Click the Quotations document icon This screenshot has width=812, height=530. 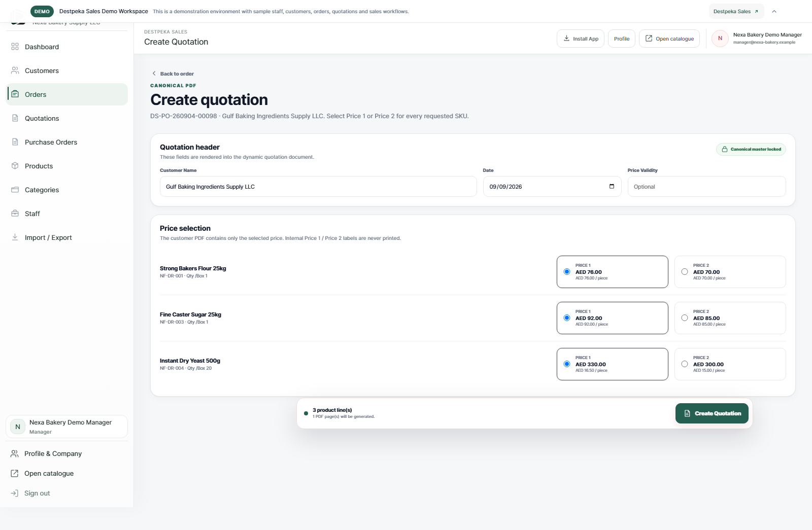[x=15, y=118]
